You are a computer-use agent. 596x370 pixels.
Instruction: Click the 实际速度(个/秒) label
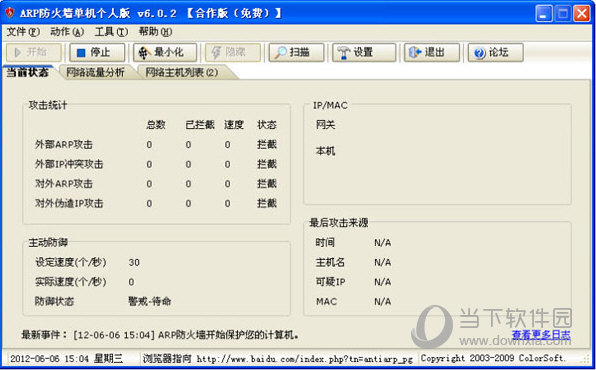tap(71, 282)
